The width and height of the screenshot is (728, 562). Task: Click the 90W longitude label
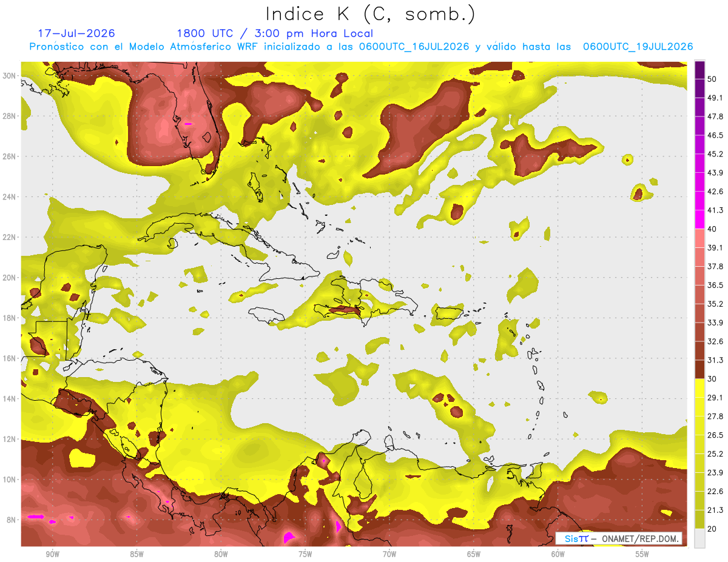coord(53,554)
